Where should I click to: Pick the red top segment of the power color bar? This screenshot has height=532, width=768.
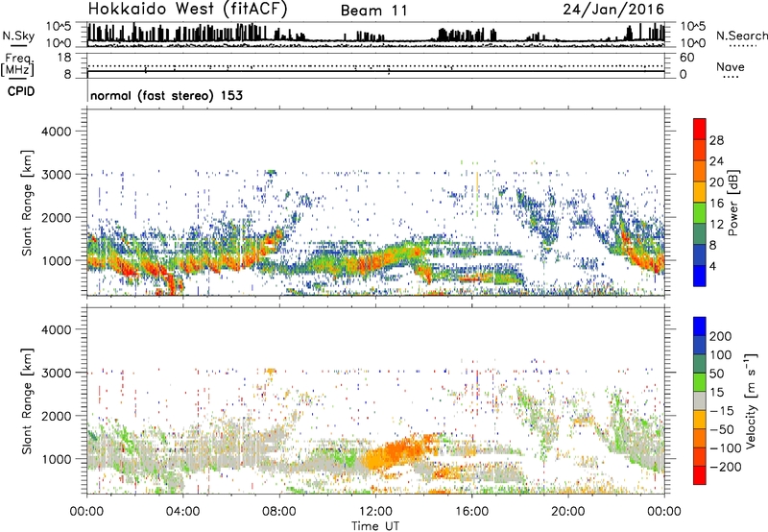(700, 130)
